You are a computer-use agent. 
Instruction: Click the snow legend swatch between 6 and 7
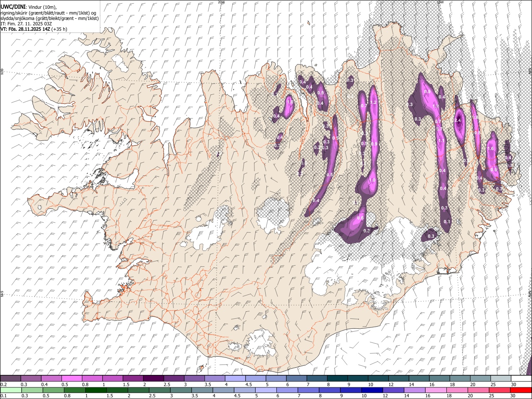[x=296, y=379]
